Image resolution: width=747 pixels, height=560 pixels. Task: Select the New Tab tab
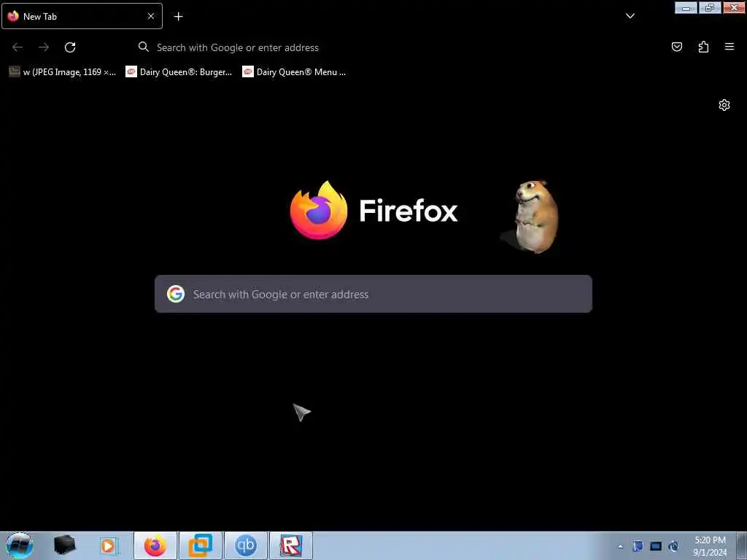pyautogui.click(x=82, y=16)
